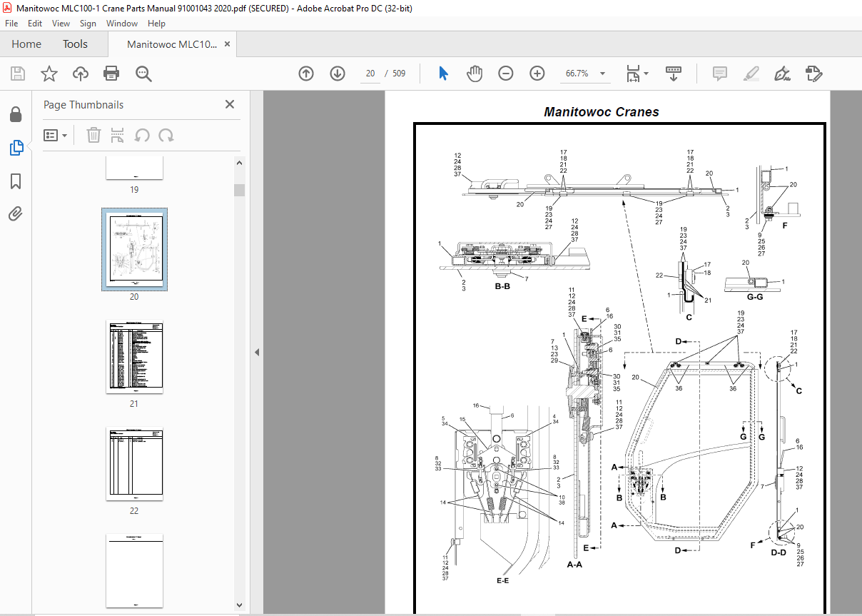The height and width of the screenshot is (616, 862).
Task: Select the highlighter pen tool
Action: click(751, 74)
